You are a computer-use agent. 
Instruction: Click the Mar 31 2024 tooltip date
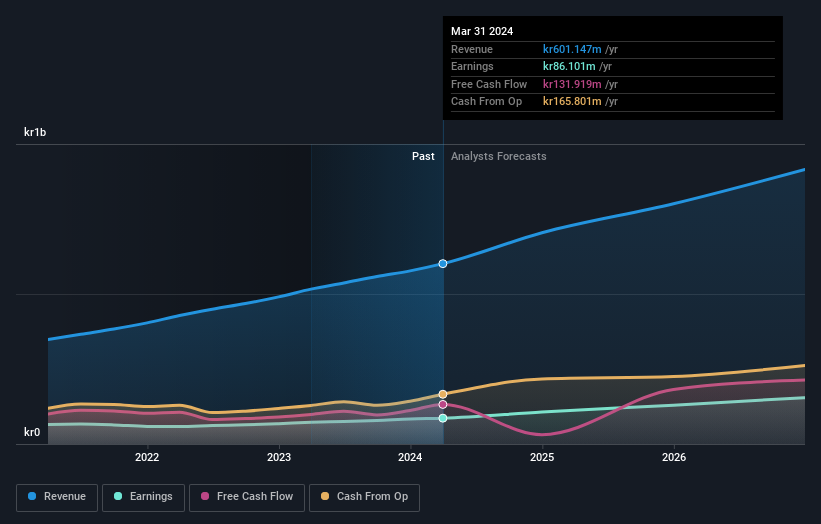click(x=482, y=31)
